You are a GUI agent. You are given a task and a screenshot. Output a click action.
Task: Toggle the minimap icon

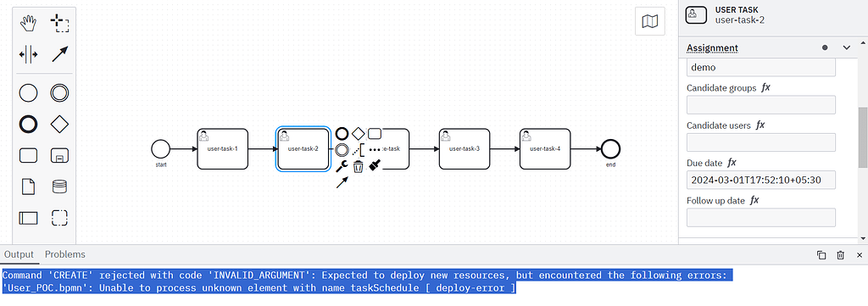pyautogui.click(x=650, y=21)
